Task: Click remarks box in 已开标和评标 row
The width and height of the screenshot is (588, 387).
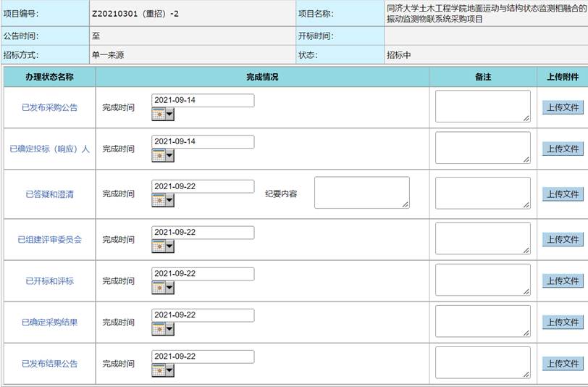Action: [482, 280]
